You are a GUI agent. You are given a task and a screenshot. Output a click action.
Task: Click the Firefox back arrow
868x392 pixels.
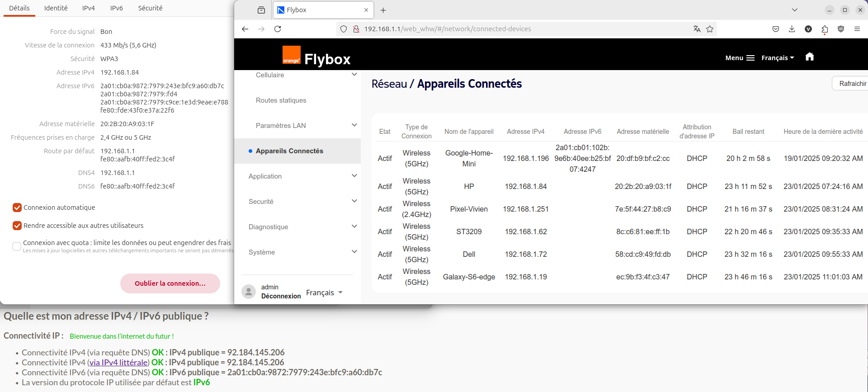(x=245, y=29)
